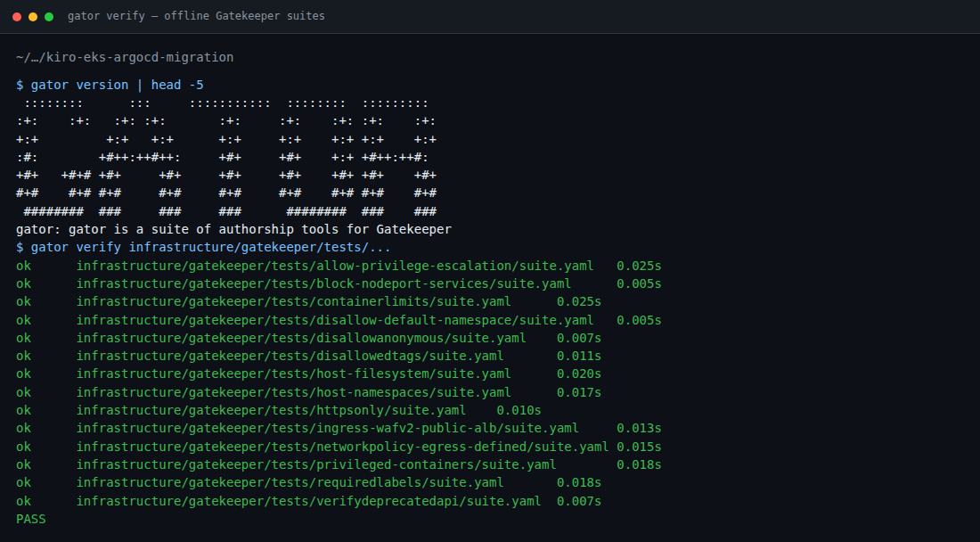Screen dimensions: 980x542
Task: Click the 0.007s timing for verifydeprecatedapi
Action: (x=579, y=501)
